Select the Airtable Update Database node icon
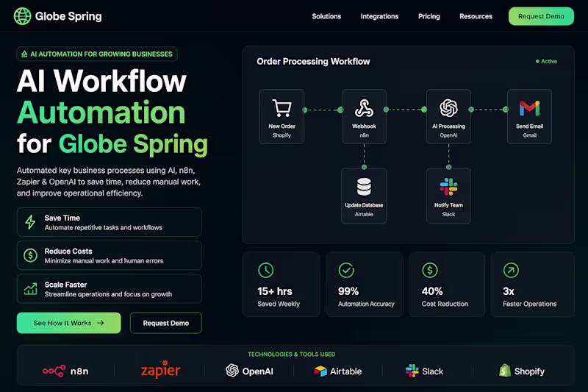Screen dimensions: 588x392 tap(364, 186)
